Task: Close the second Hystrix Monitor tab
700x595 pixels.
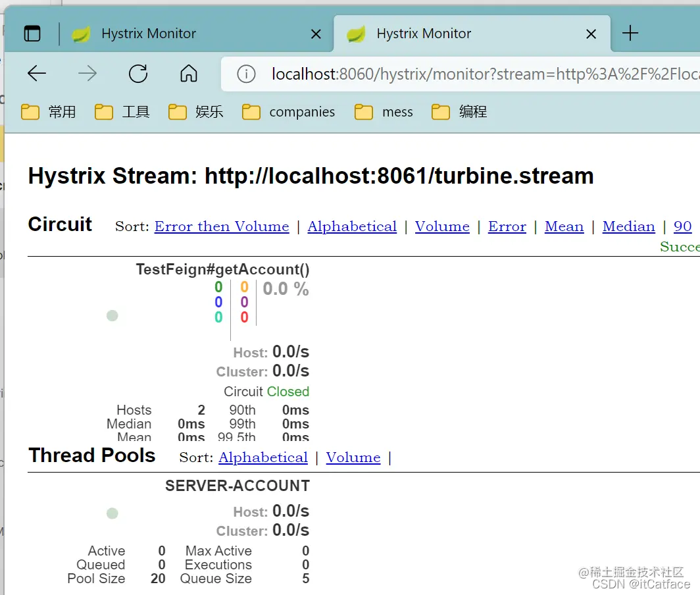Action: pyautogui.click(x=591, y=34)
